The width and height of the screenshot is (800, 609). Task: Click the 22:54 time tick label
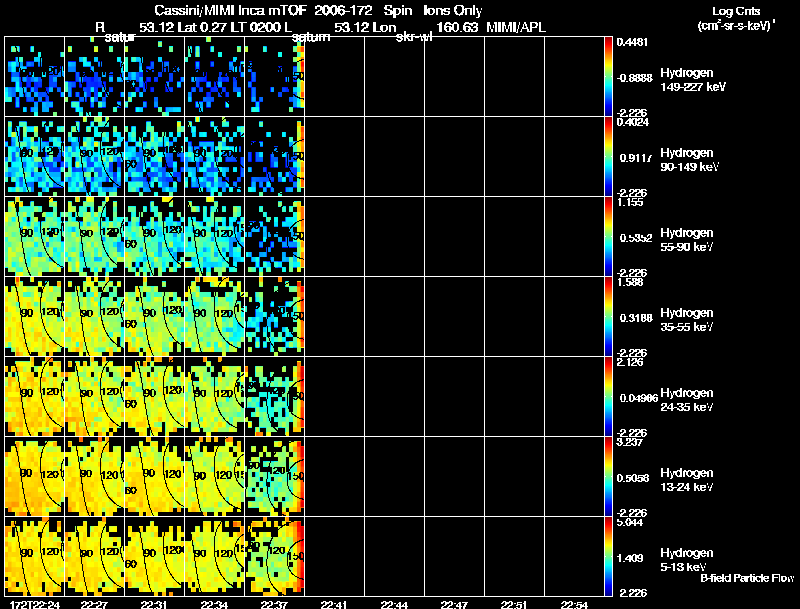pos(573,604)
